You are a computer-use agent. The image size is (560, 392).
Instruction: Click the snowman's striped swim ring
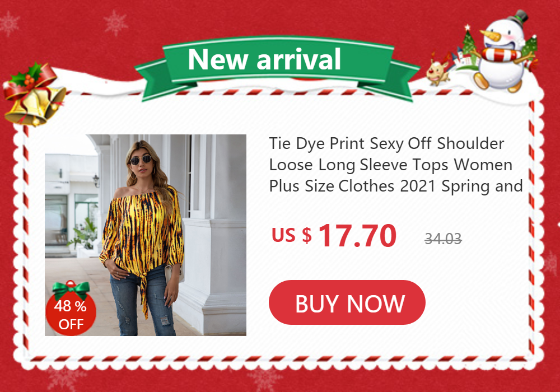click(x=501, y=55)
